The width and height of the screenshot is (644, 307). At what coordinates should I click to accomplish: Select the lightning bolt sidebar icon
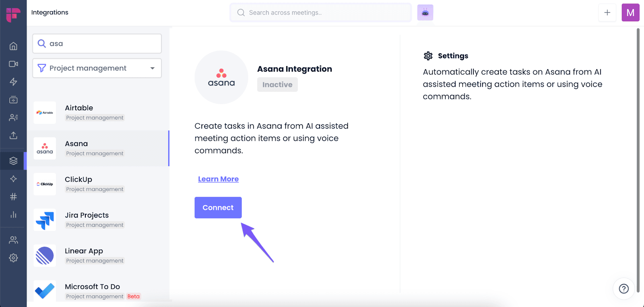[13, 82]
